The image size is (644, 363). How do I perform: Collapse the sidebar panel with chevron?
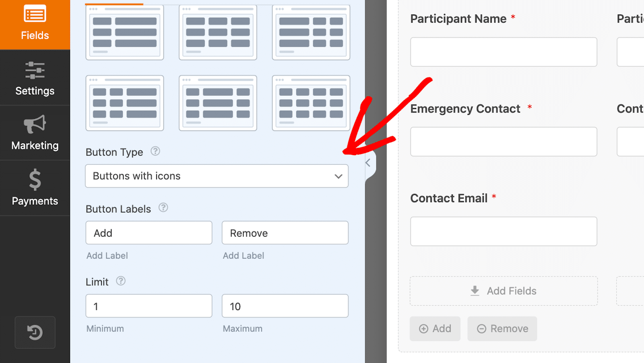(368, 163)
